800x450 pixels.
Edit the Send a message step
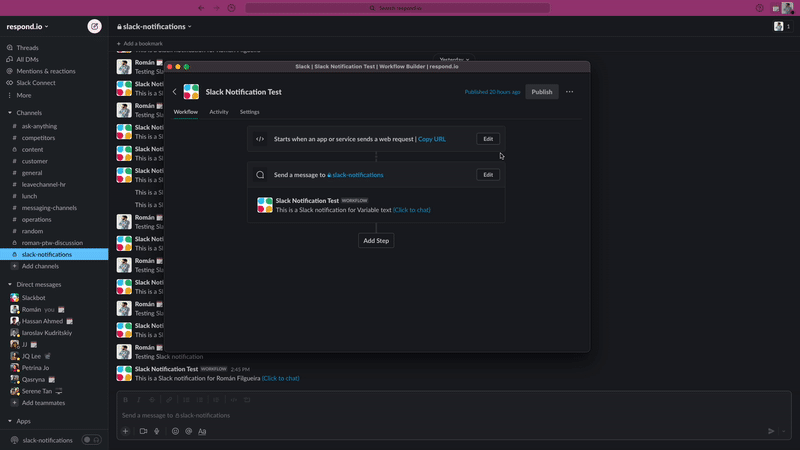[488, 174]
